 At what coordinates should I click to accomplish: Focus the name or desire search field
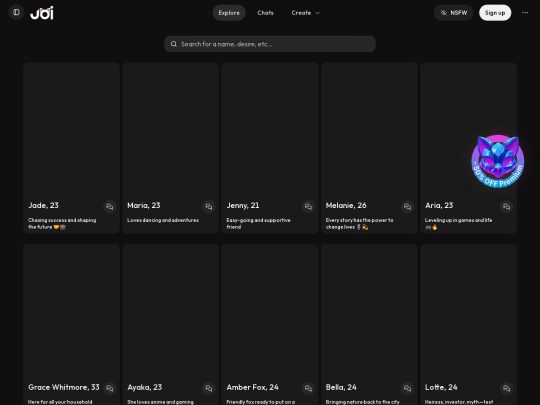pyautogui.click(x=270, y=44)
